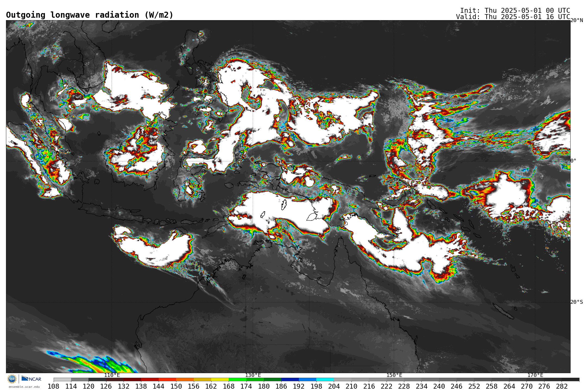
Task: Click the colorbar value 228
Action: (404, 386)
